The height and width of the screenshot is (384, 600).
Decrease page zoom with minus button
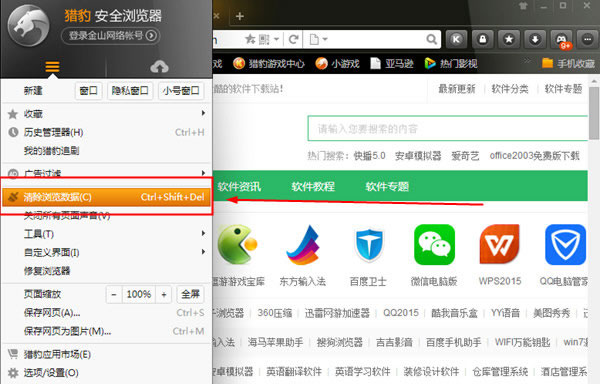pyautogui.click(x=114, y=294)
